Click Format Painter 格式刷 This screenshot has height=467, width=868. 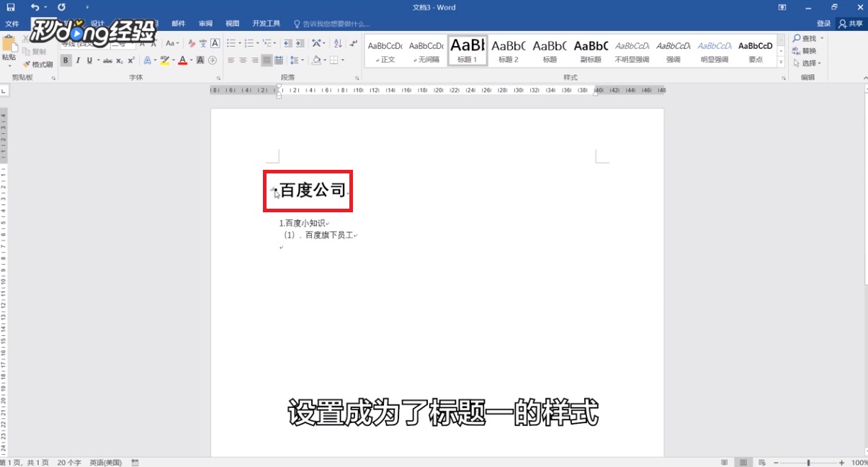click(38, 65)
